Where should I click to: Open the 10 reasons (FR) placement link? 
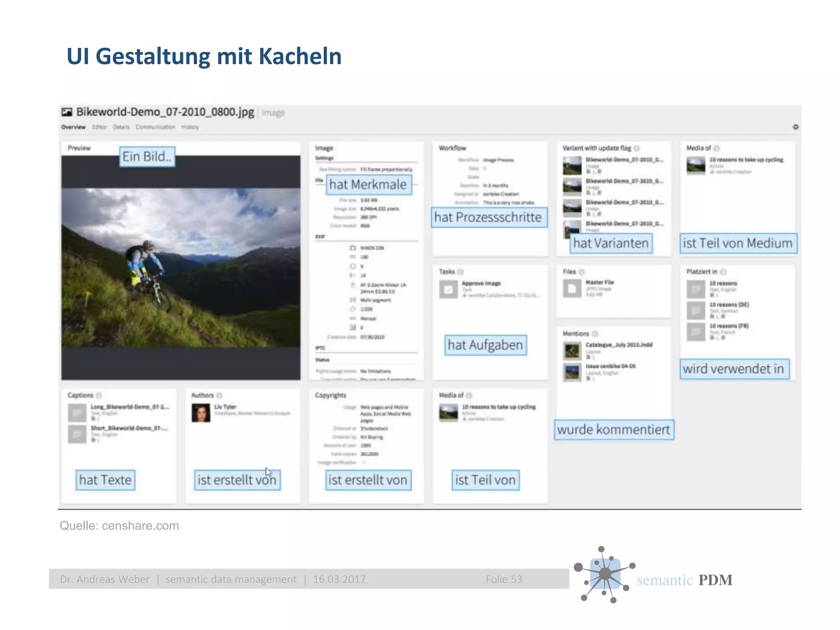coord(729,326)
